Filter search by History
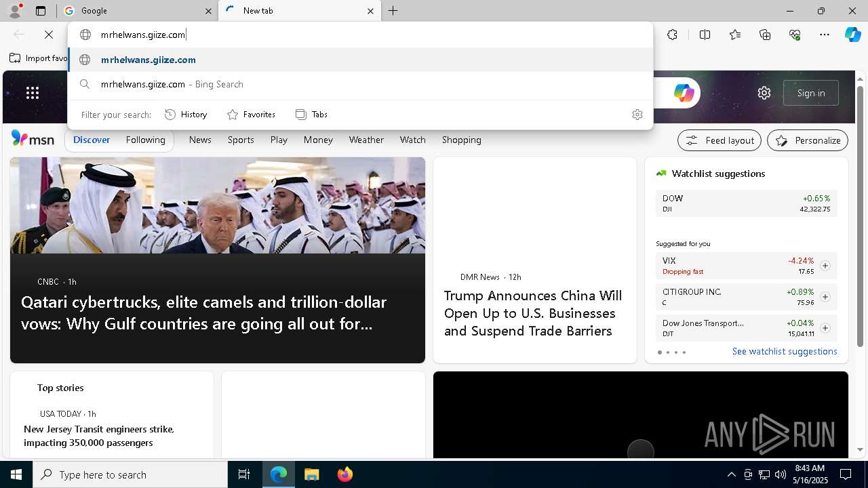 point(186,115)
